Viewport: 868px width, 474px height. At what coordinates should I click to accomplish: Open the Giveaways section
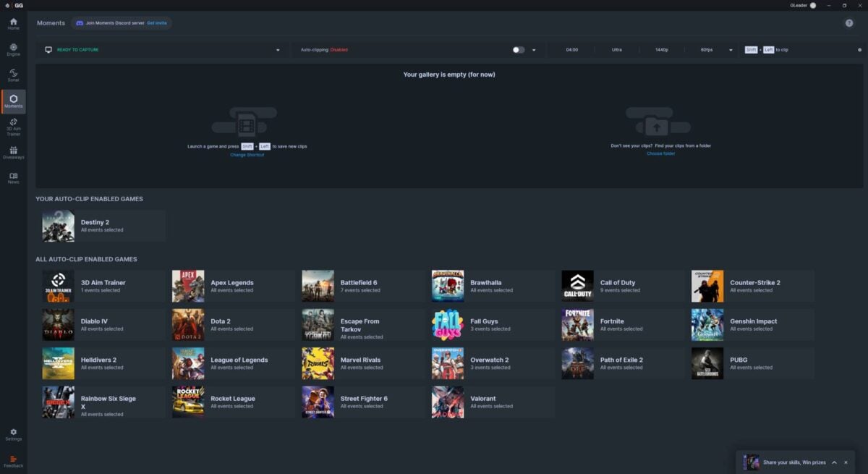click(x=13, y=152)
